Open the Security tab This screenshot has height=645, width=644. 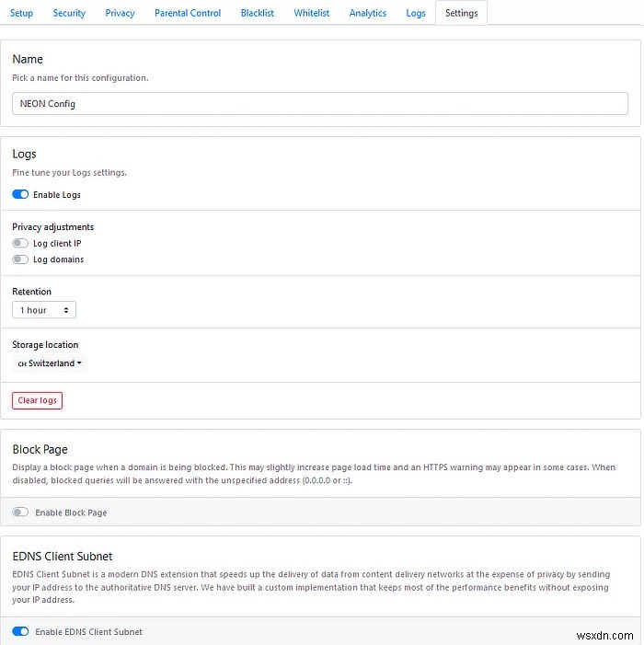(x=69, y=13)
